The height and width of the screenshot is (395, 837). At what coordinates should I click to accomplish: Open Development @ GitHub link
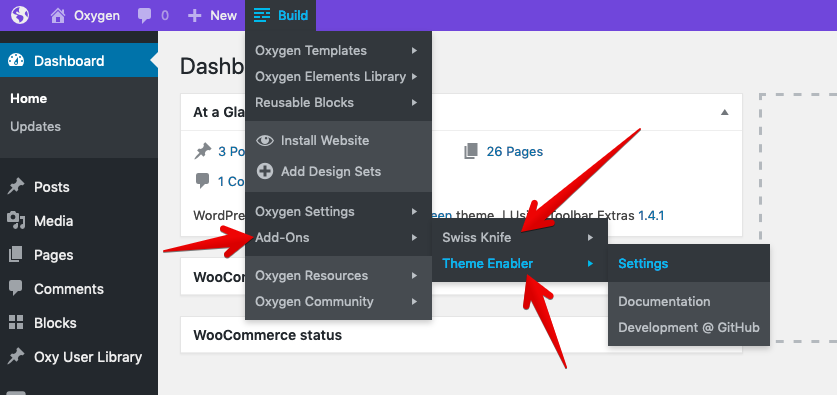click(x=689, y=327)
